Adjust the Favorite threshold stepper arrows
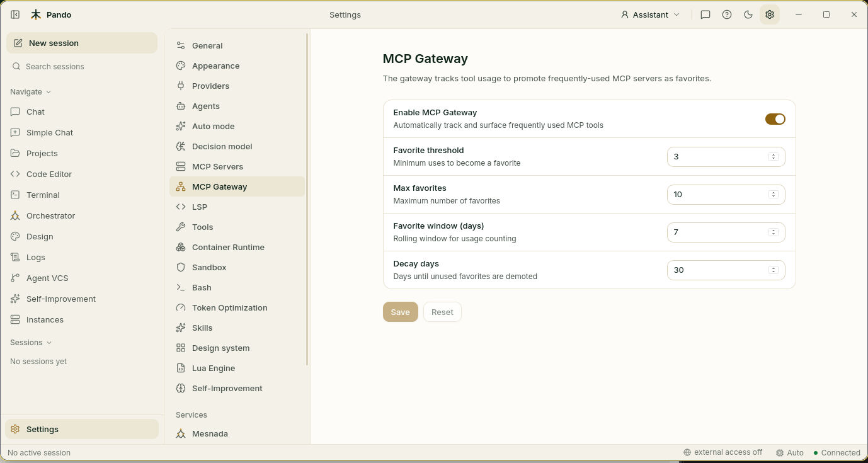The width and height of the screenshot is (868, 463). click(774, 157)
